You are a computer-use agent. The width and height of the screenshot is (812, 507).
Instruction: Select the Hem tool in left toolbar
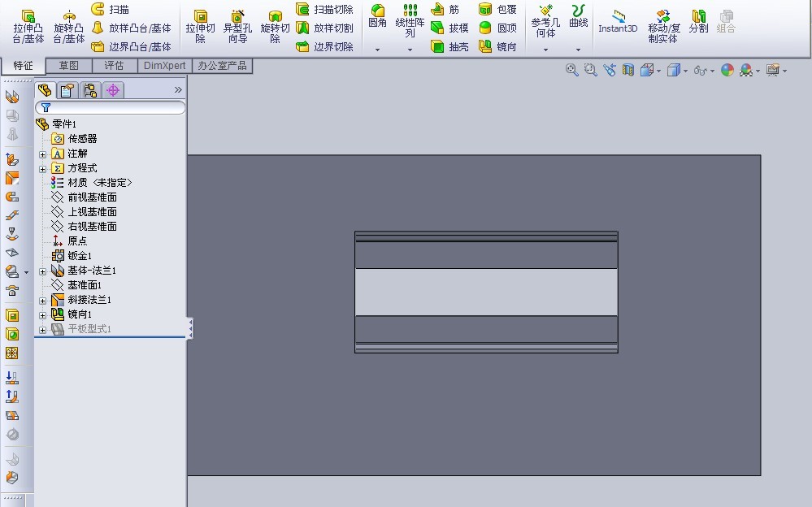click(x=12, y=197)
